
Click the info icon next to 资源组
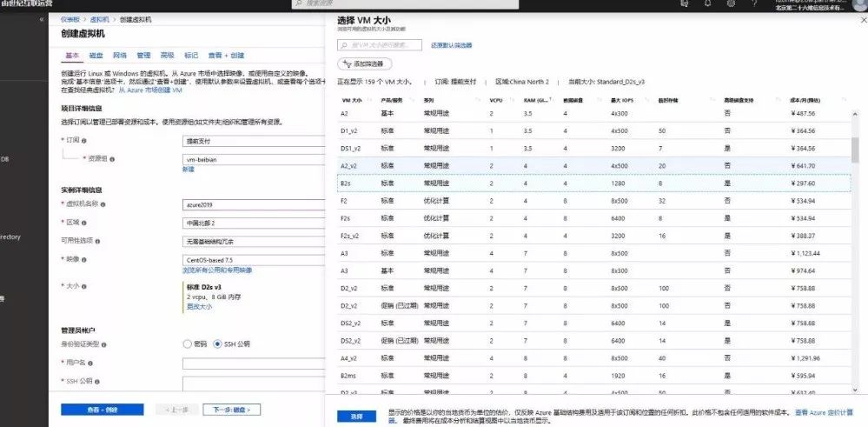(x=112, y=159)
